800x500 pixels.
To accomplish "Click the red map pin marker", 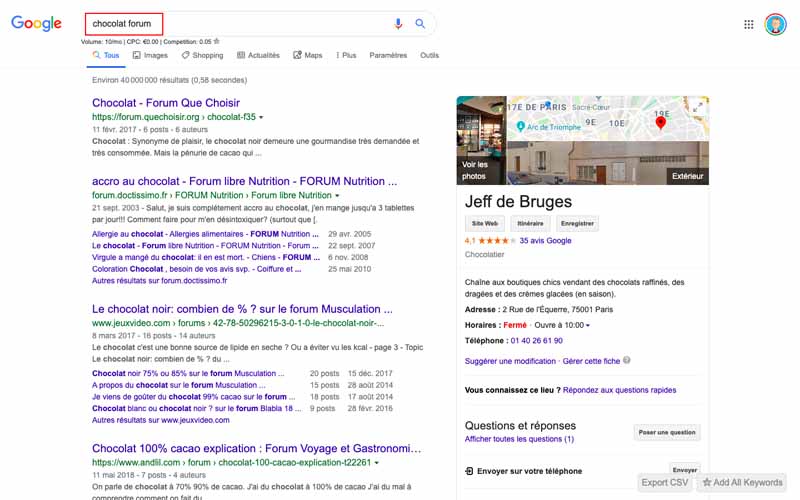I will (x=660, y=123).
